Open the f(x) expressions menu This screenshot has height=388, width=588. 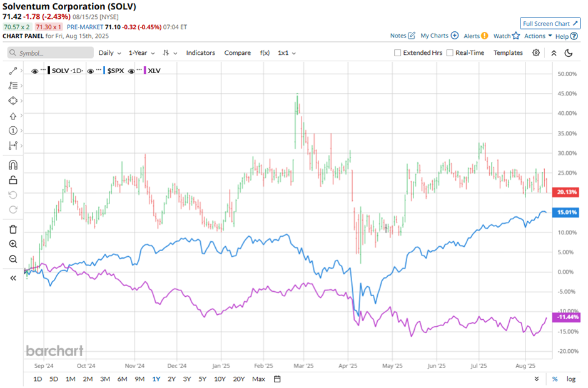(265, 53)
